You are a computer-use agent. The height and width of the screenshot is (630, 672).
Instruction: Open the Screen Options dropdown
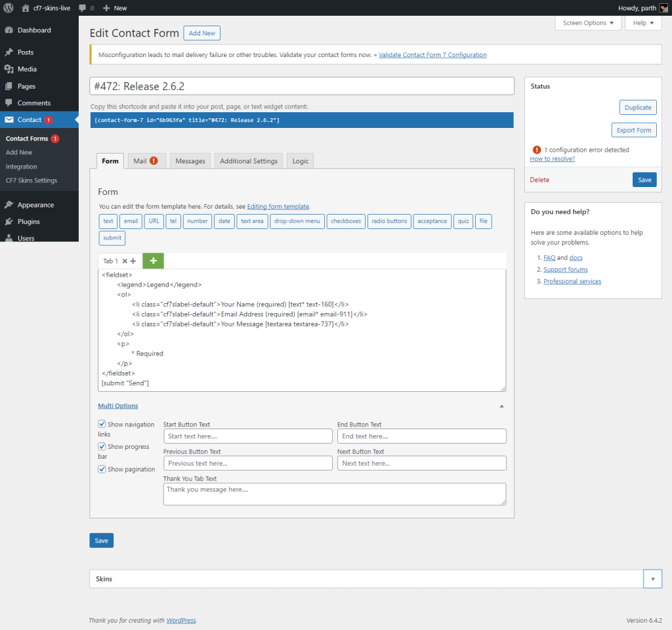coord(588,23)
